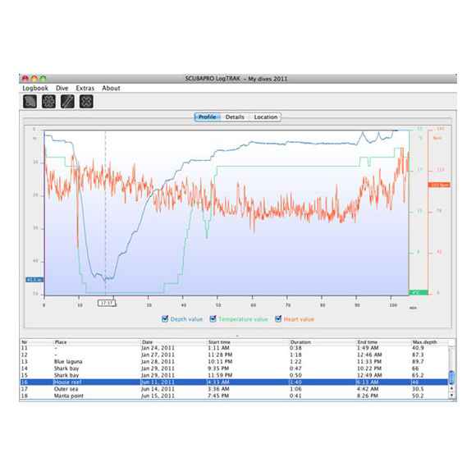The width and height of the screenshot is (476, 476).
Task: Click the dive list scrollbar down arrow
Action: 451,395
